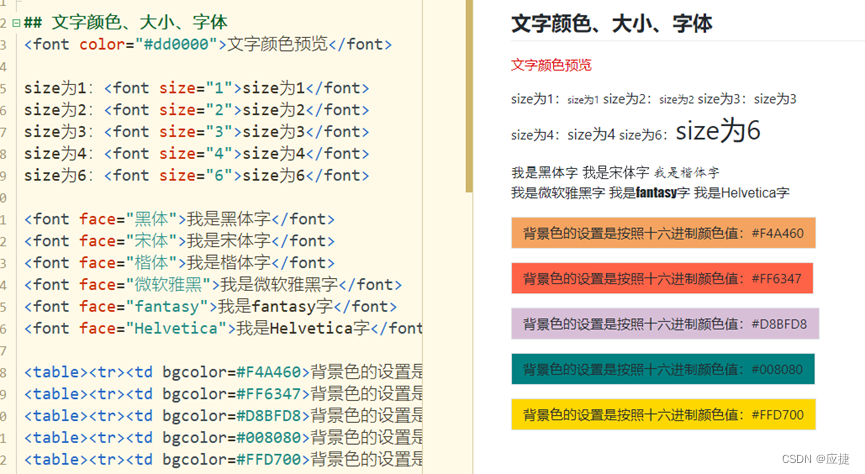
Task: Click the gold #FFD700 background cell
Action: coord(663,414)
